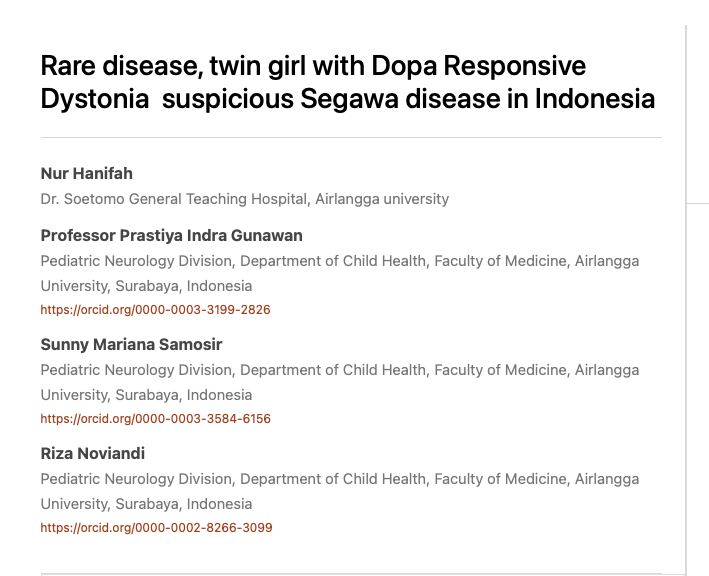
Task: Select author name Riza Noviandi
Action: pyautogui.click(x=93, y=453)
